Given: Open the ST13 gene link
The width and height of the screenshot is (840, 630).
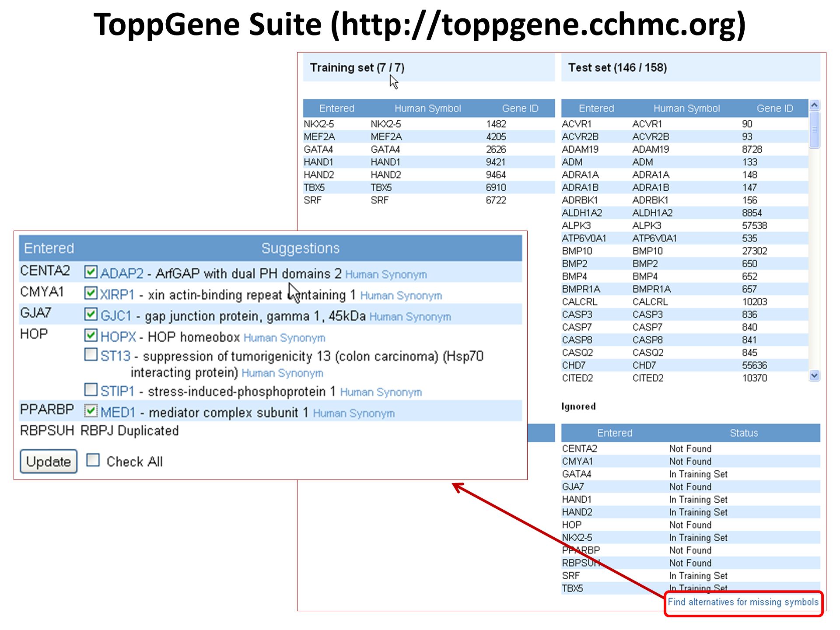Looking at the screenshot, I should pos(115,356).
